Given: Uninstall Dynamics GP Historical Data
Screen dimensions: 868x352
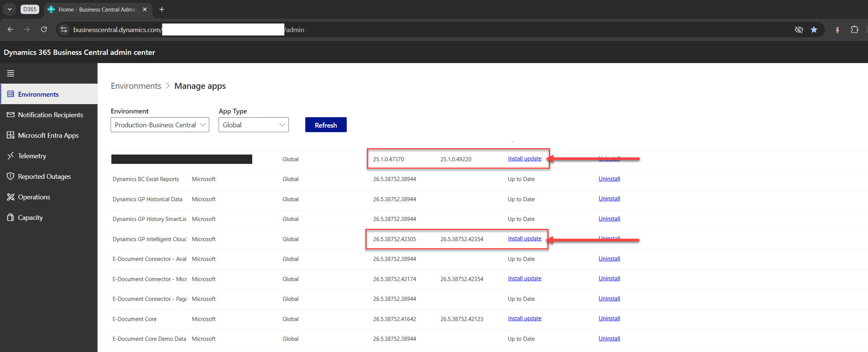Looking at the screenshot, I should (x=609, y=199).
